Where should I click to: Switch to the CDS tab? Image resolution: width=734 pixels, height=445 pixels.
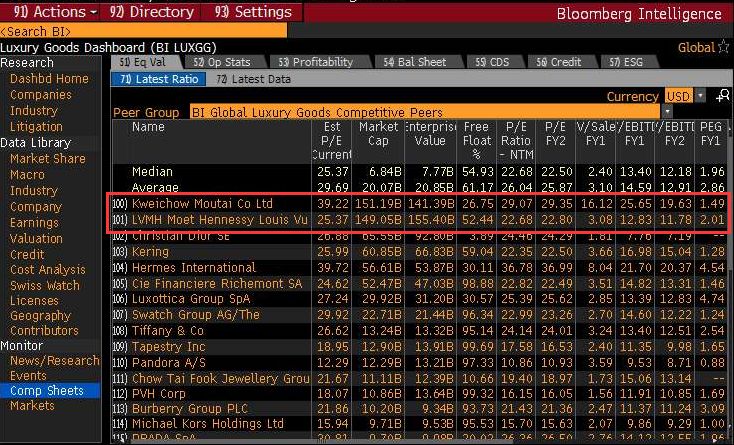[x=492, y=62]
